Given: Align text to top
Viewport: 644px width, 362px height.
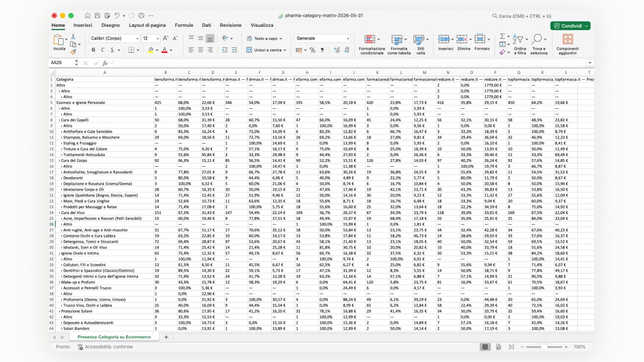Looking at the screenshot, I should pyautogui.click(x=191, y=38).
